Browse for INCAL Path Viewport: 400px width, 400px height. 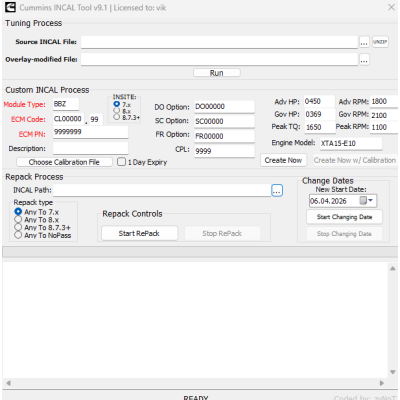point(277,190)
